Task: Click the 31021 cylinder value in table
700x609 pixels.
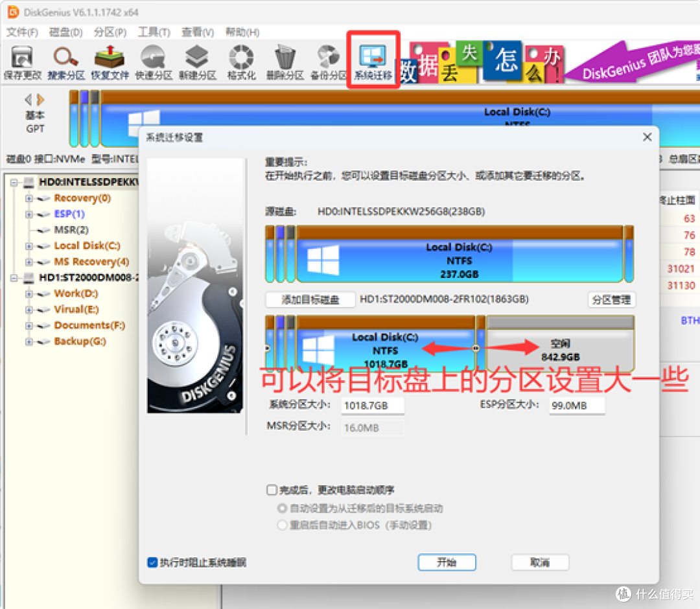Action: [681, 269]
